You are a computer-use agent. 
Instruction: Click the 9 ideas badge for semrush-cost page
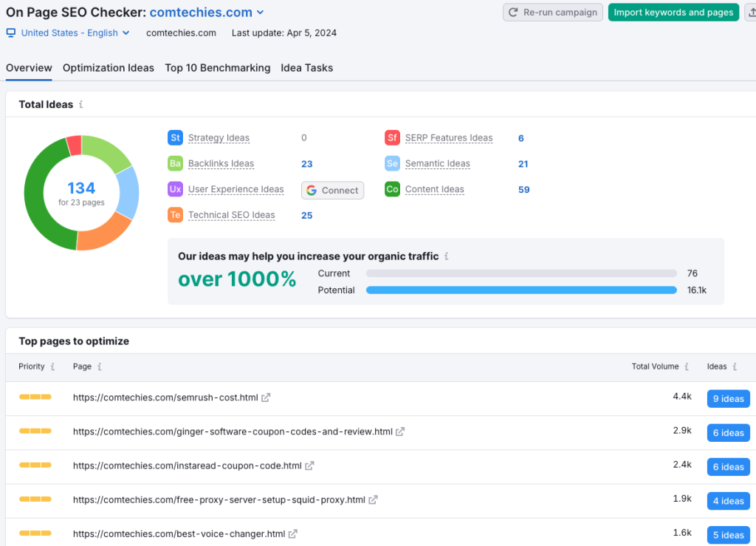point(728,398)
